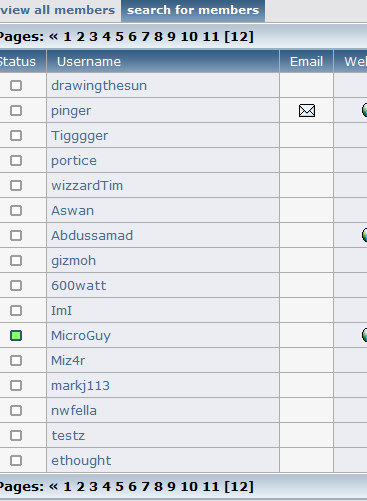Click MicroGuy's green online status icon
Image resolution: width=367 pixels, height=501 pixels.
coord(16,335)
